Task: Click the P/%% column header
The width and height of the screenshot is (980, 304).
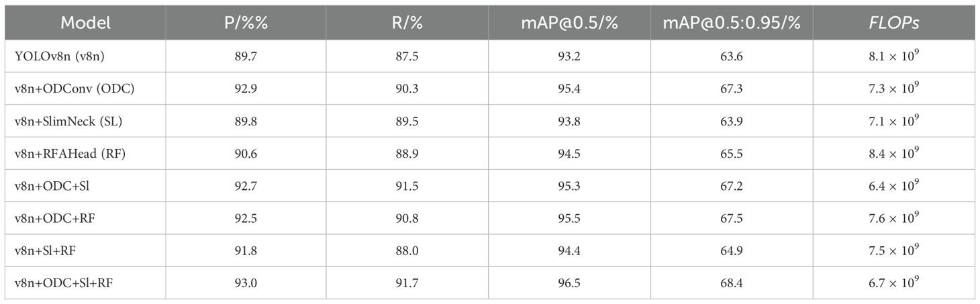Action: click(x=245, y=23)
